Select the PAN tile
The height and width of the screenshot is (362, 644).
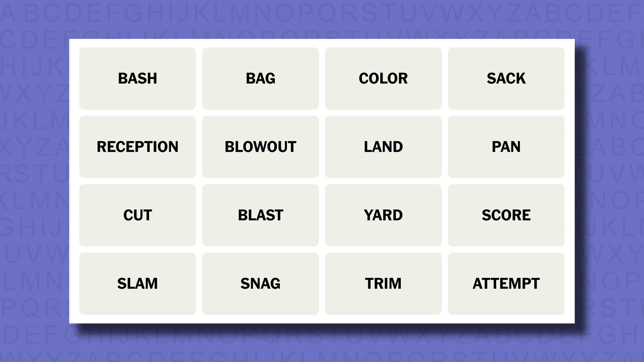(506, 147)
